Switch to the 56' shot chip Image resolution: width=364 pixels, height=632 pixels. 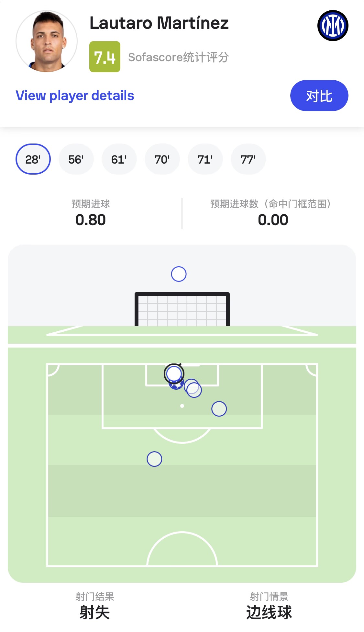pyautogui.click(x=76, y=159)
